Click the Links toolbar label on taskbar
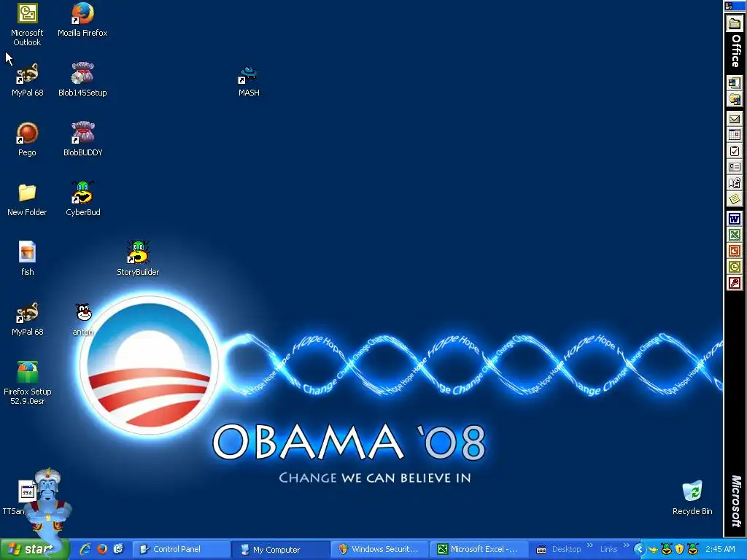The width and height of the screenshot is (747, 560). (x=608, y=549)
